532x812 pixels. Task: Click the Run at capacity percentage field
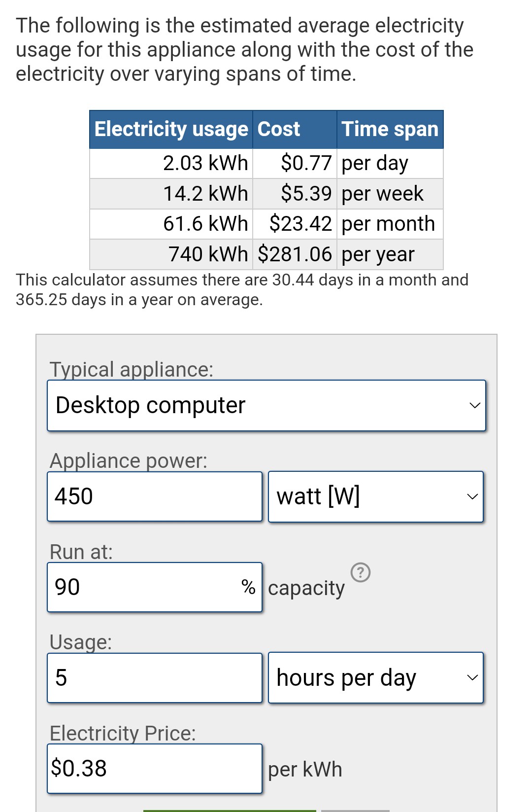point(155,587)
